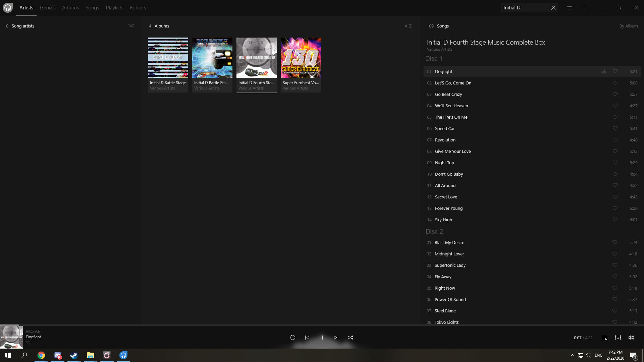Viewport: 644px width, 362px height.
Task: Enable repeat mode in the playback bar
Action: point(293,338)
